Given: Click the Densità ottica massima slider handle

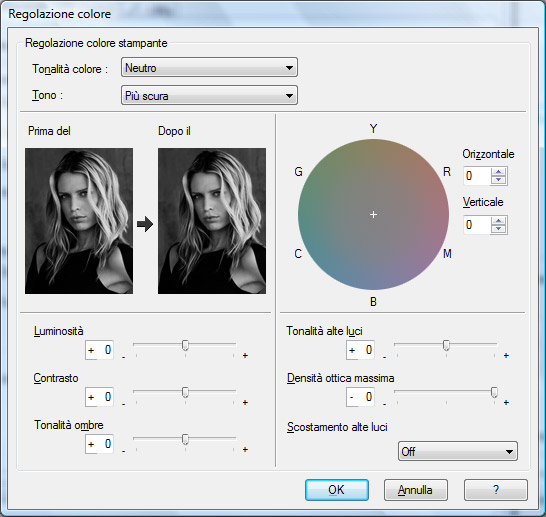Looking at the screenshot, I should coord(494,392).
